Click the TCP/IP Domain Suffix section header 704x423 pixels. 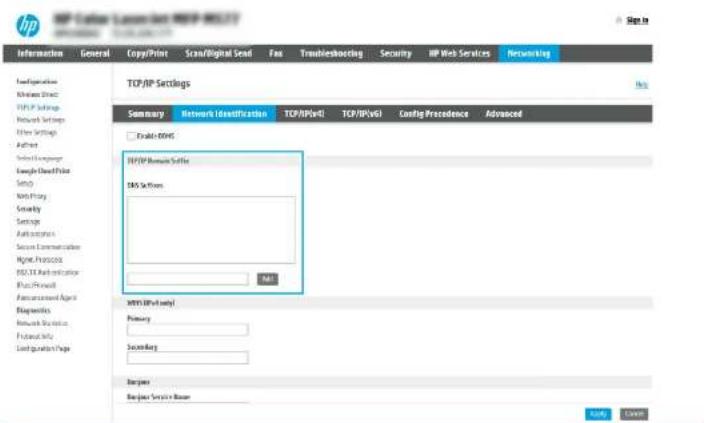158,161
